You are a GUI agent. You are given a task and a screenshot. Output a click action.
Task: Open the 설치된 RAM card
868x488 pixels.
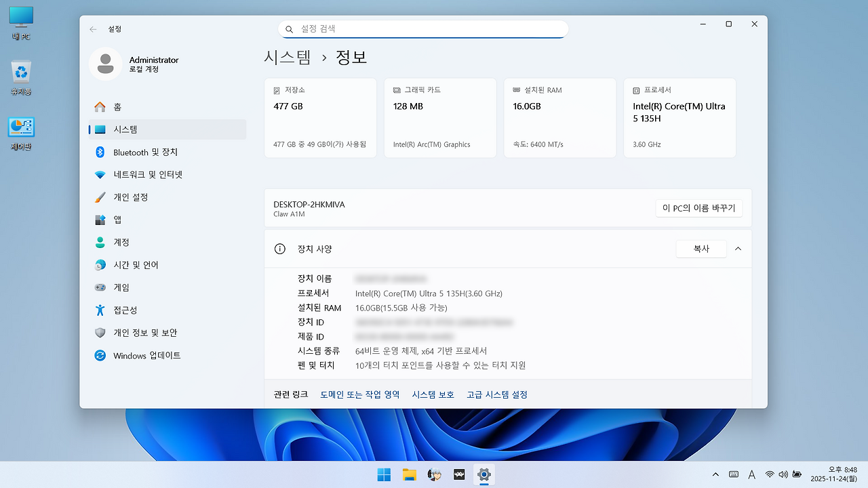[560, 118]
